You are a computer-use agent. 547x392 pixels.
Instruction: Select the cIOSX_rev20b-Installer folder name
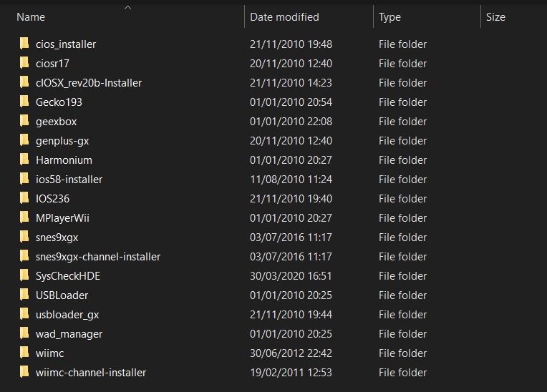click(x=89, y=83)
